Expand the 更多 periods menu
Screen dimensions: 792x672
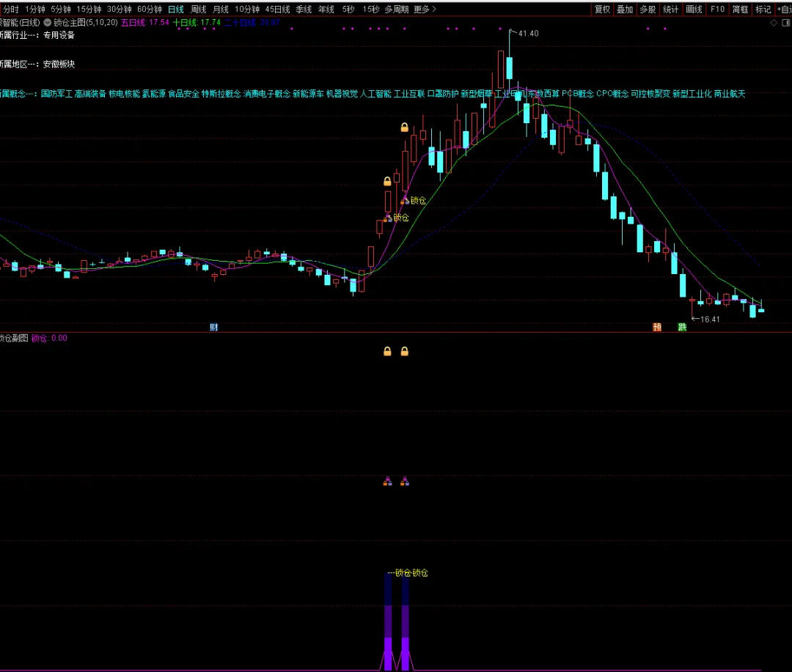tap(425, 9)
